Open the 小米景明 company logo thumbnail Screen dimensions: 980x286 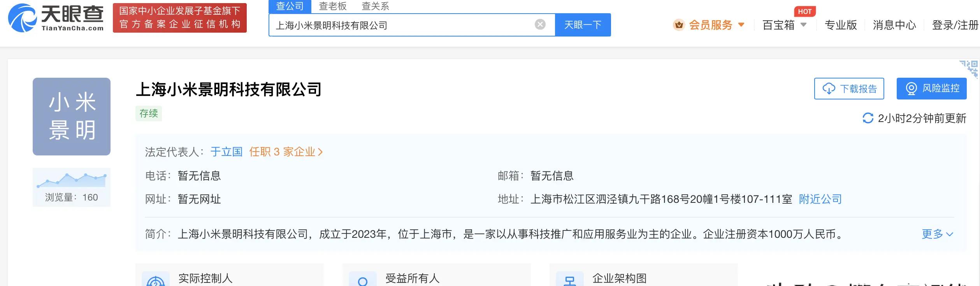pos(72,117)
